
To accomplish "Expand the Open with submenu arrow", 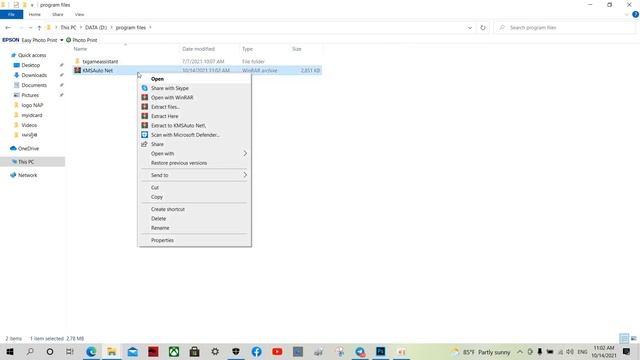I will pos(245,153).
